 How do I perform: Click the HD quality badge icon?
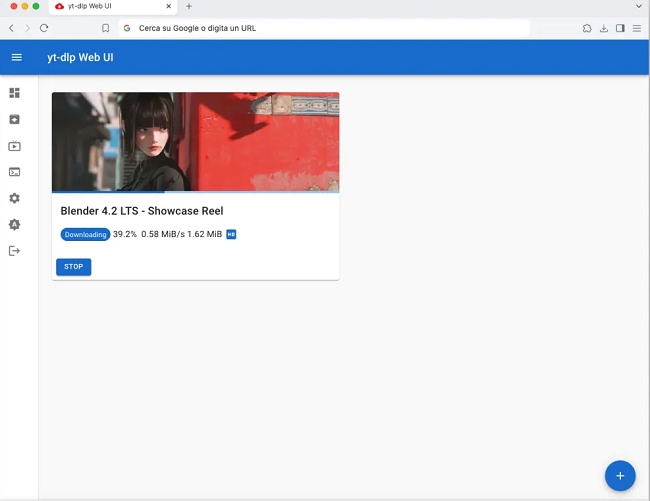[x=231, y=234]
